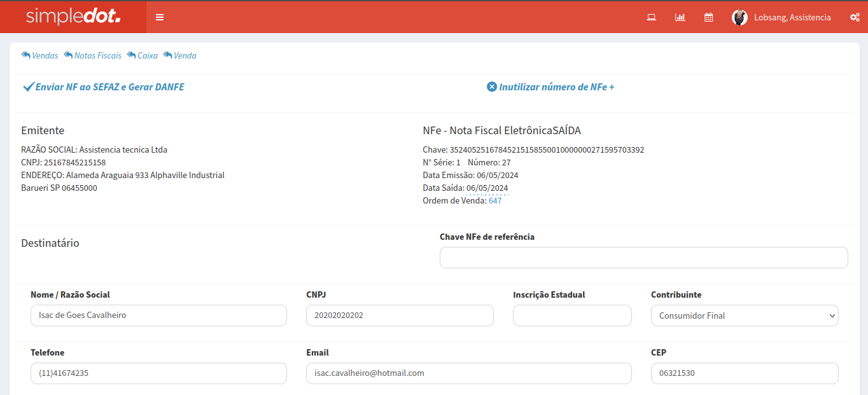Expand the Contribuinte dropdown
Viewport: 868px width, 395px height.
[744, 315]
